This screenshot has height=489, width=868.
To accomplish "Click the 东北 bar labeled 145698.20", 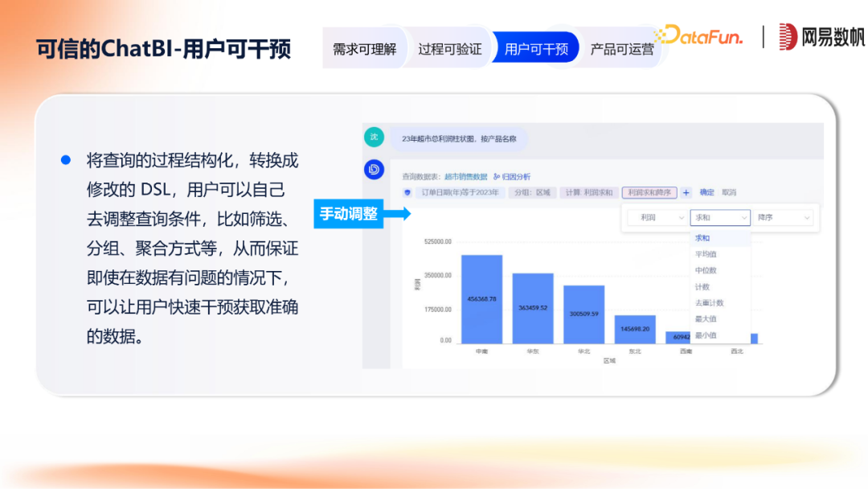I will pos(635,329).
